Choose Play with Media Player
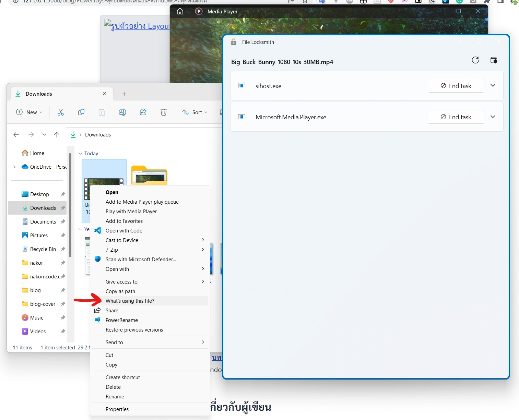Screen dimensions: 519x420 pyautogui.click(x=150, y=212)
